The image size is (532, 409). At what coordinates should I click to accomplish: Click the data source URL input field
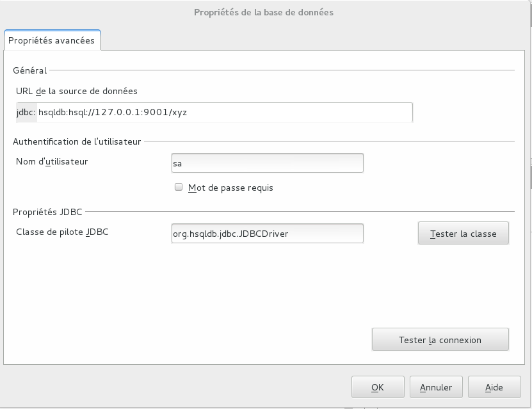(x=224, y=112)
